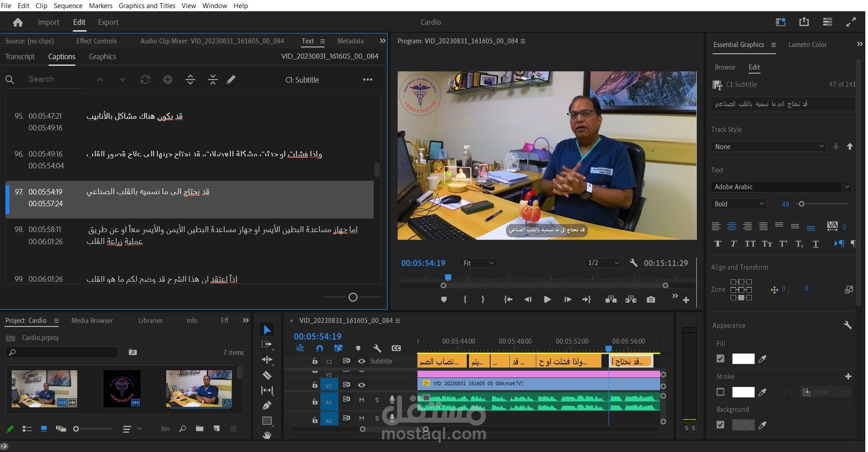Open the Graphics and Titles menu
This screenshot has width=868, height=452.
click(147, 5)
